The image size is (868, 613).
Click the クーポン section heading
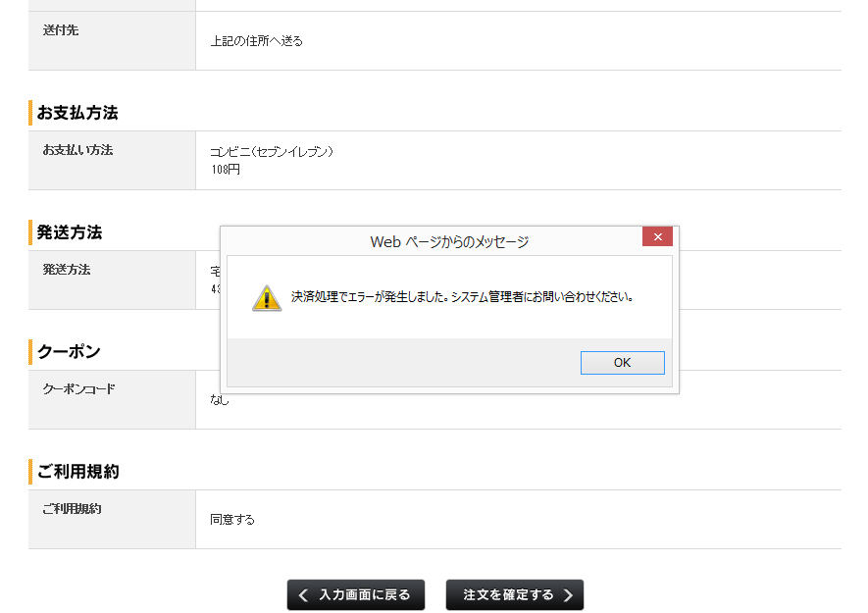pyautogui.click(x=69, y=352)
